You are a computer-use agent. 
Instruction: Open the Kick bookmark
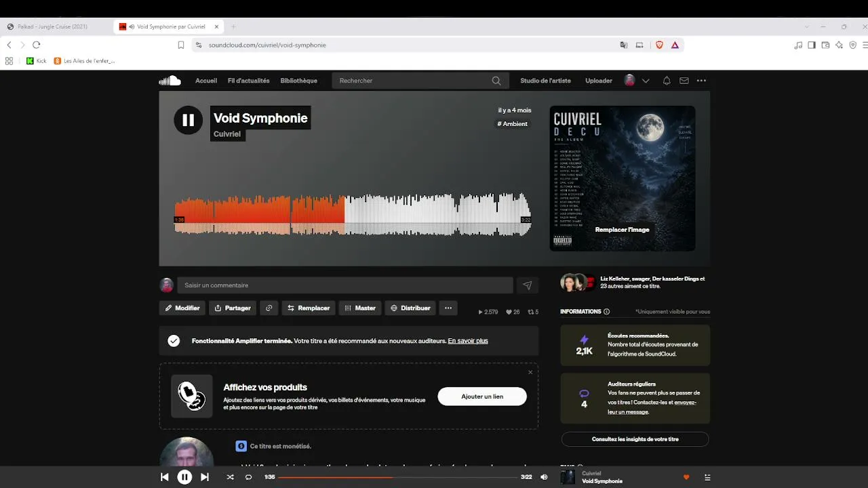tap(37, 61)
